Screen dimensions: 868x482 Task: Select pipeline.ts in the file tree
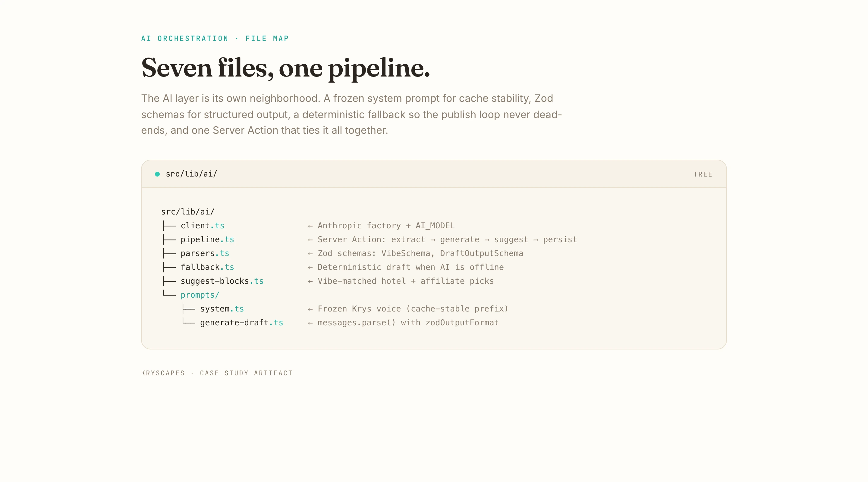pyautogui.click(x=207, y=239)
